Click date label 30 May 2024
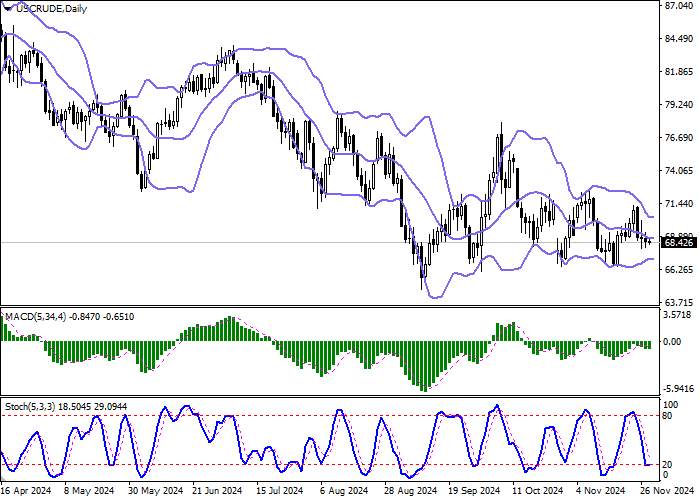700x500 pixels. [x=156, y=491]
